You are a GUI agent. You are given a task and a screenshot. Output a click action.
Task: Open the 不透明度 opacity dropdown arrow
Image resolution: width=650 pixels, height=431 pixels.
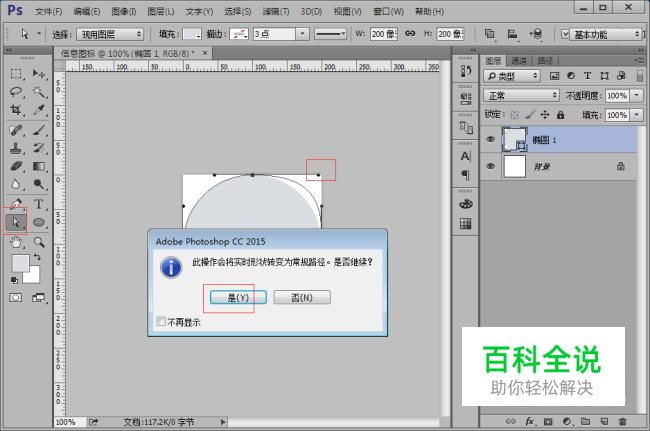click(x=637, y=96)
